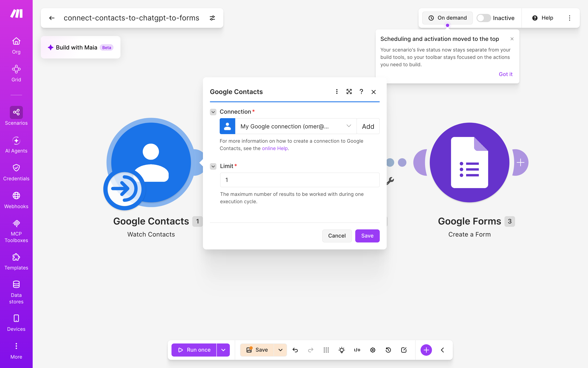Open the online Help link
This screenshot has height=368, width=588.
pyautogui.click(x=275, y=148)
